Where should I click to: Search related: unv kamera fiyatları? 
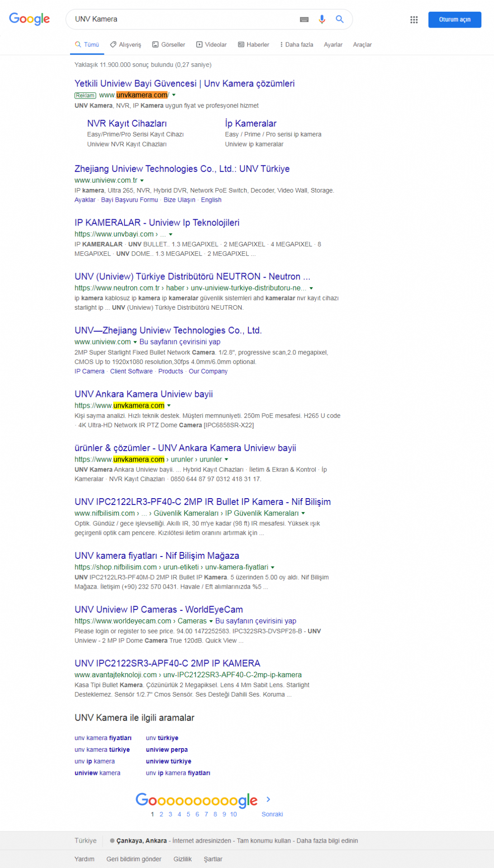[x=103, y=738]
